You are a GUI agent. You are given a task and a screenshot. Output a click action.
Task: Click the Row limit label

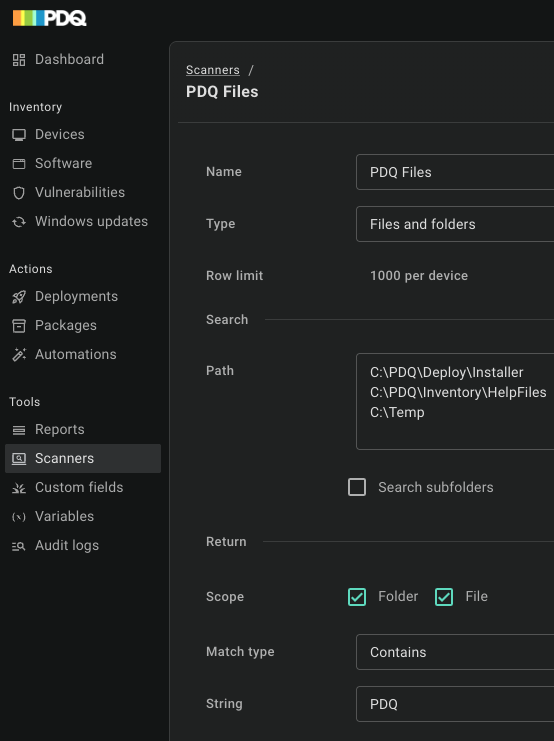234,276
